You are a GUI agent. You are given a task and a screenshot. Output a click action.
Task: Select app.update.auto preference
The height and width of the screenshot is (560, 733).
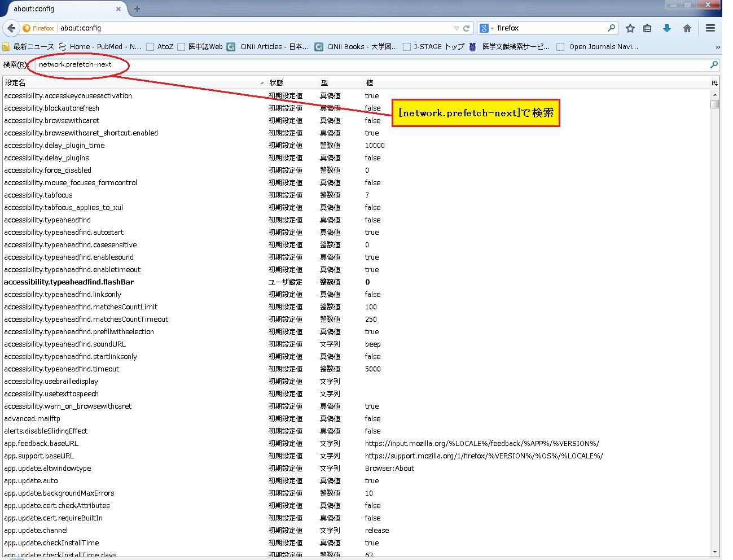pos(356,481)
